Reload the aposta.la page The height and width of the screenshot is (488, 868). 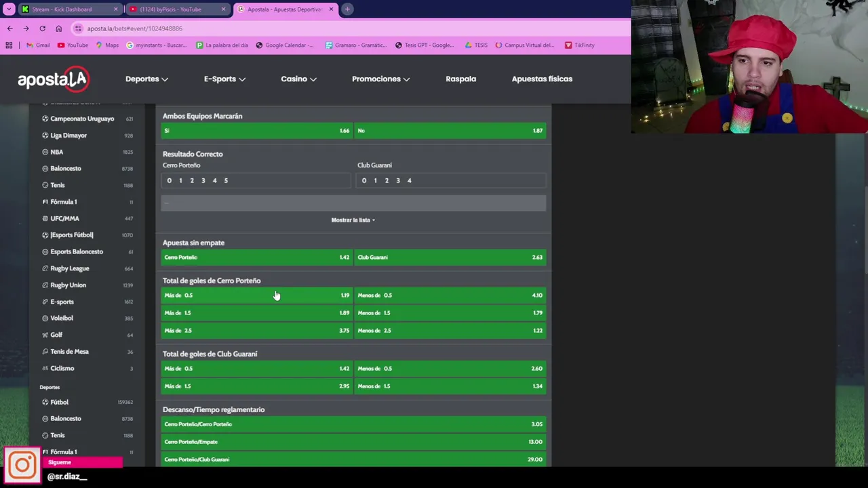point(42,28)
